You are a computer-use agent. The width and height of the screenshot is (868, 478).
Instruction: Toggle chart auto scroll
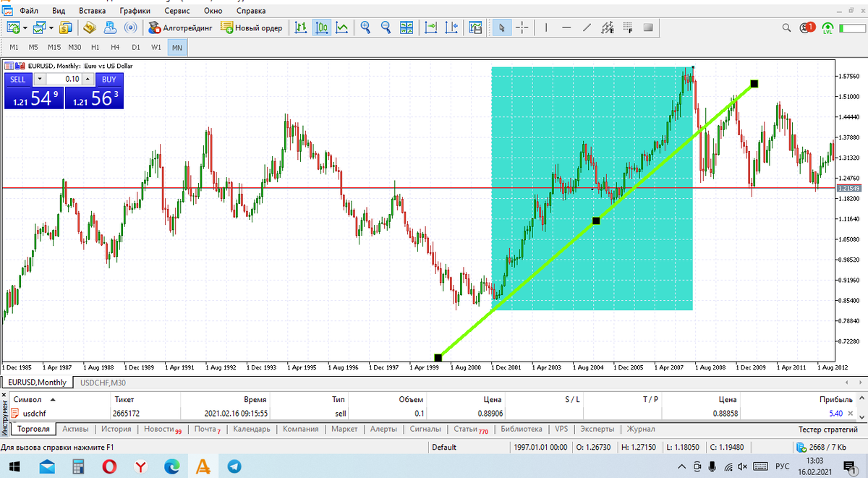pyautogui.click(x=432, y=27)
